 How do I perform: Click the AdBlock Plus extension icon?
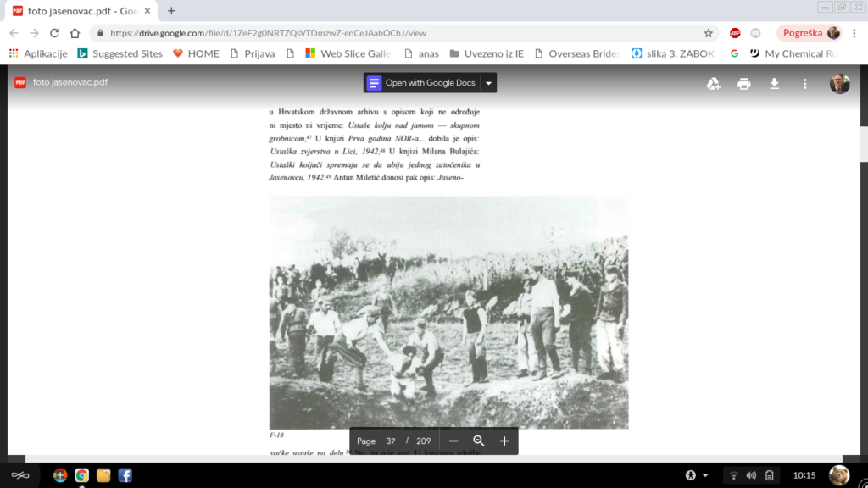click(735, 33)
